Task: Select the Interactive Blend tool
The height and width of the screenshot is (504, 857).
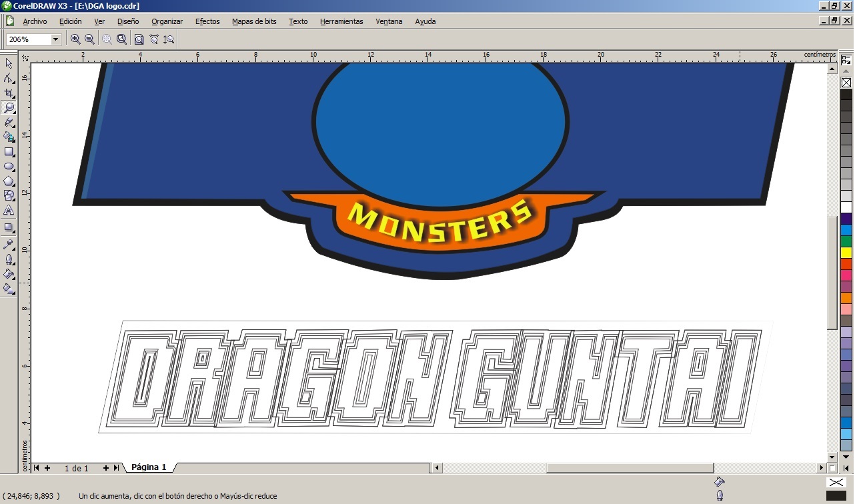Action: pyautogui.click(x=9, y=227)
